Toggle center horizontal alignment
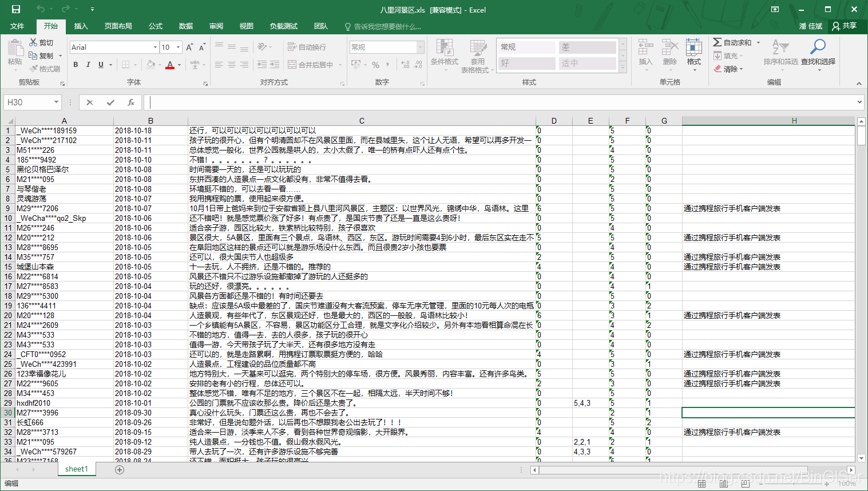868x491 pixels. tap(232, 65)
